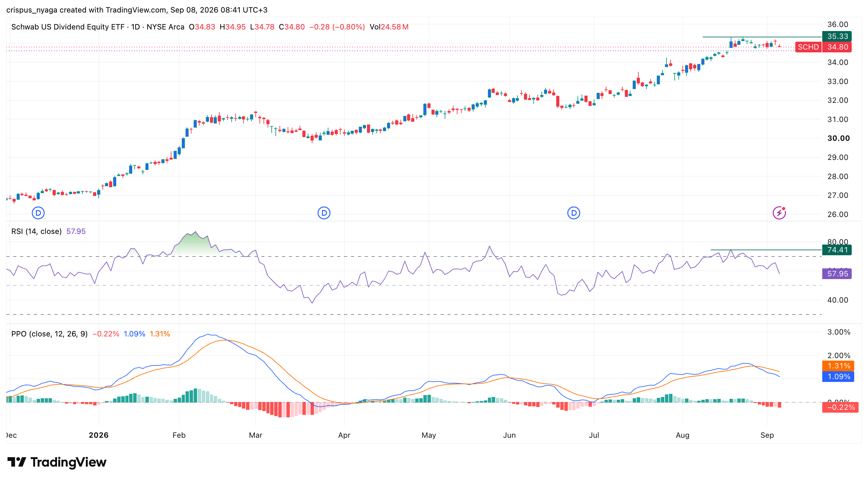Click the 2026 label on the time axis
This screenshot has width=868, height=481.
[98, 435]
